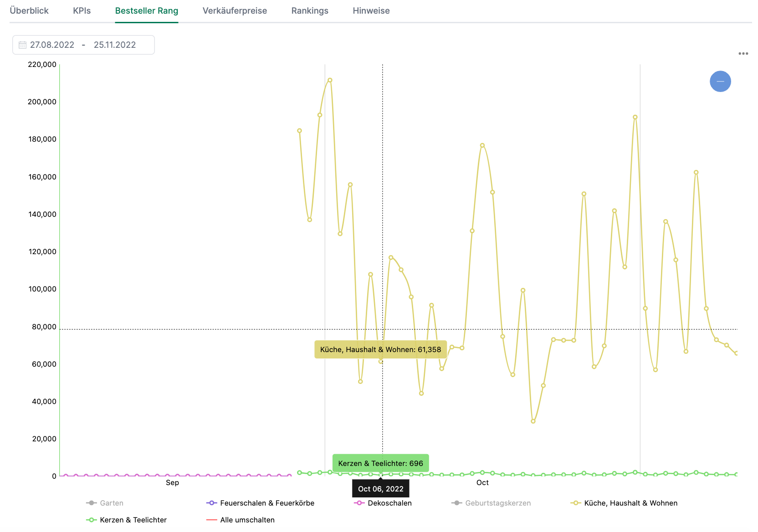The image size is (758, 532).
Task: Open the KPIs tab
Action: [82, 10]
